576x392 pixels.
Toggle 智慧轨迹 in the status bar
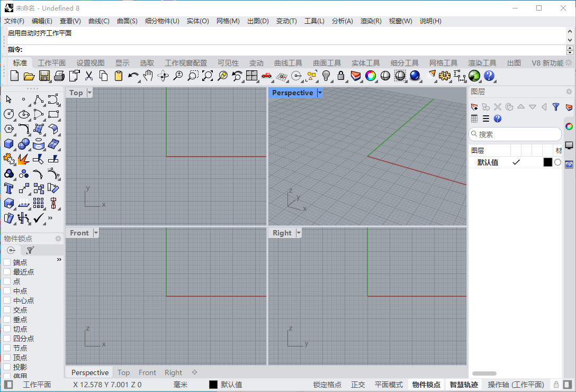point(464,384)
